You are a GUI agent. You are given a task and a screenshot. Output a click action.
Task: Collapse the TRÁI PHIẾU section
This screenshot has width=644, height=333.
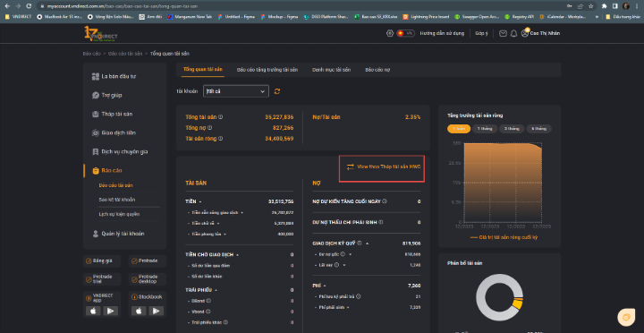pyautogui.click(x=216, y=290)
